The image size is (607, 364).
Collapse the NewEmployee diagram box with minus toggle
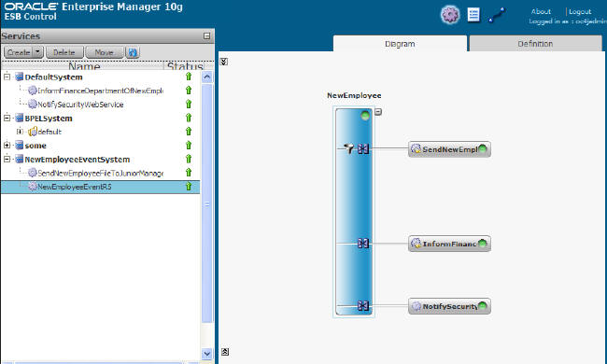[x=378, y=112]
